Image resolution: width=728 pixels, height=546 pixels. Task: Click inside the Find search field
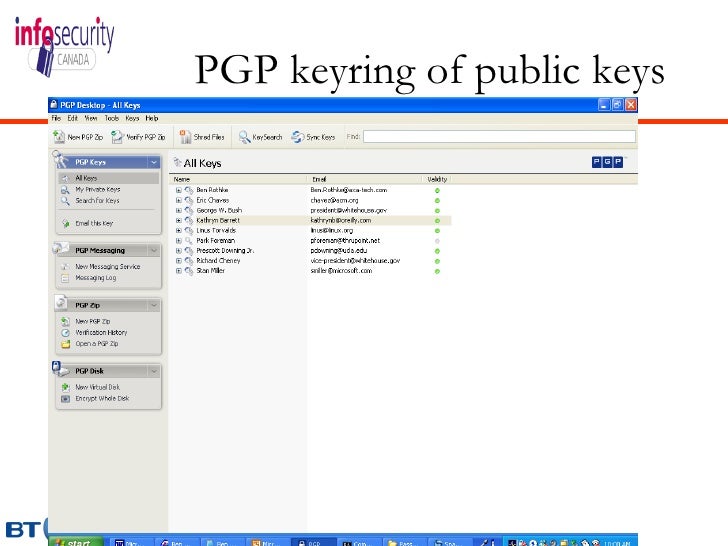point(499,136)
